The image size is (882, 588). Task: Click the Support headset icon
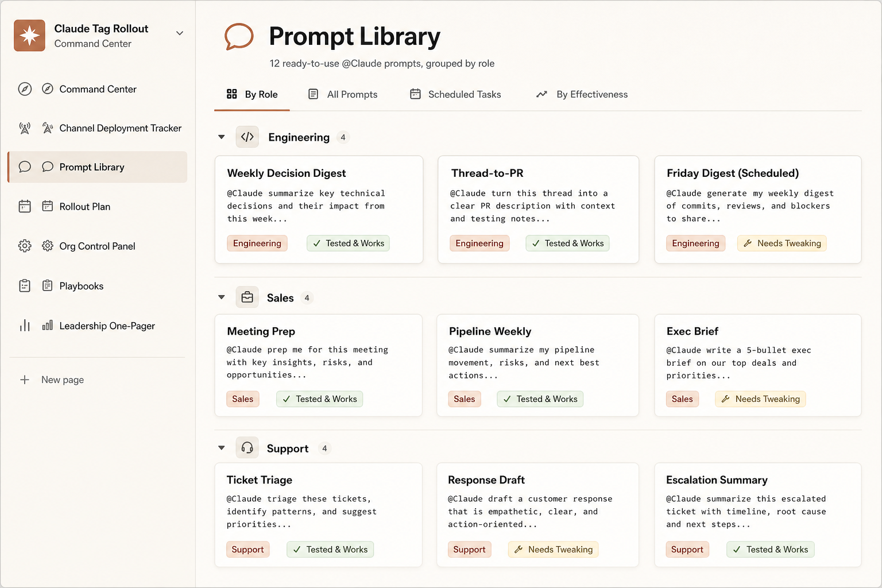tap(247, 448)
